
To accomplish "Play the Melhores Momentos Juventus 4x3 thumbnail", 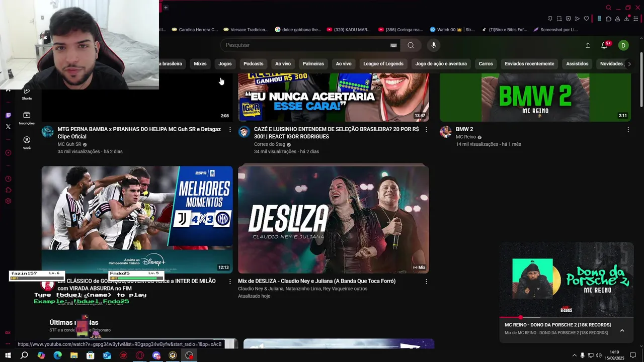I will [x=137, y=220].
